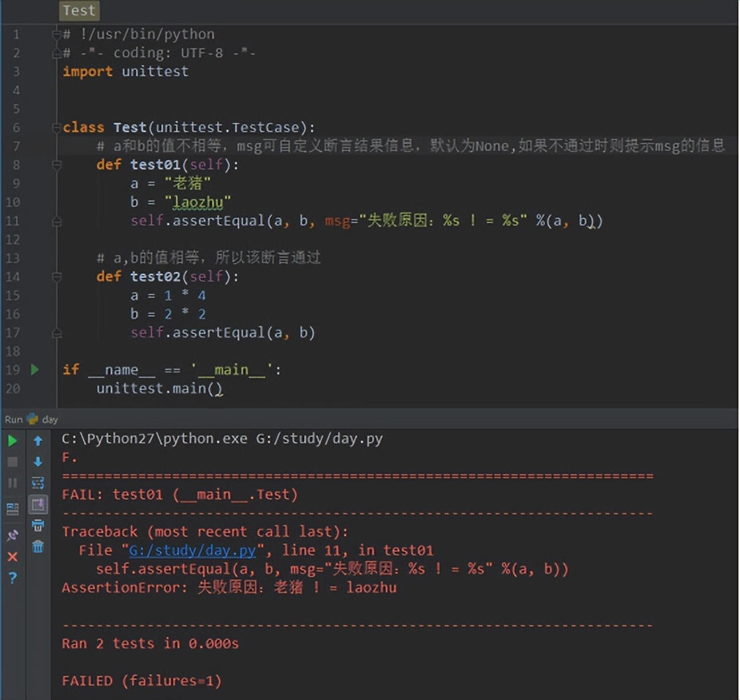This screenshot has height=700, width=740.
Task: Collapse the test01 method fold arrow
Action: pyautogui.click(x=56, y=164)
